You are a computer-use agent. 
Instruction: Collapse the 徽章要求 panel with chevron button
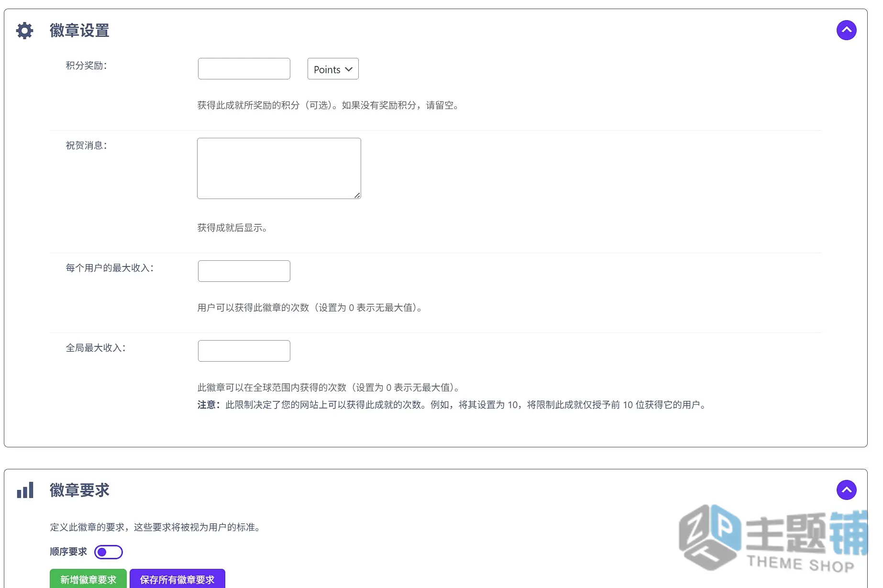846,490
